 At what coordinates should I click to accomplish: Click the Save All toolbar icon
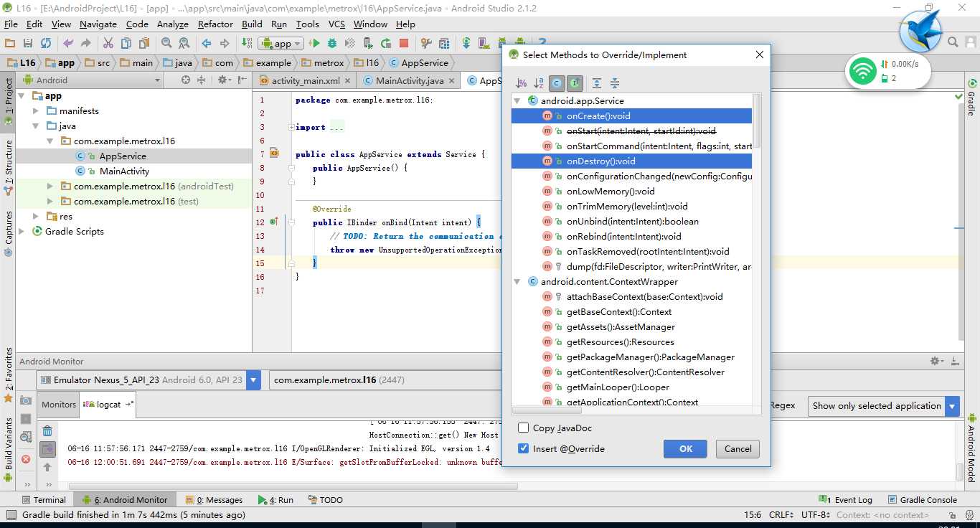coord(28,43)
